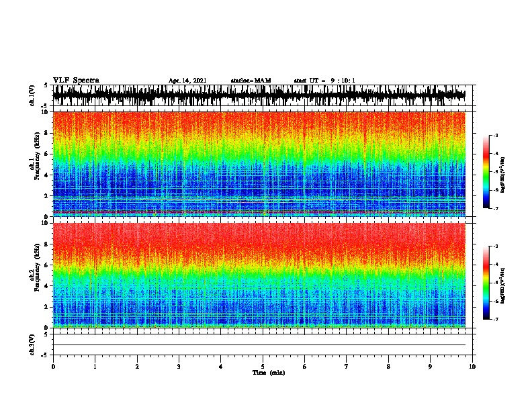This screenshot has height=411, width=532.
Task: Click the ch.2 frequency tick label "2"
Action: coord(47,307)
